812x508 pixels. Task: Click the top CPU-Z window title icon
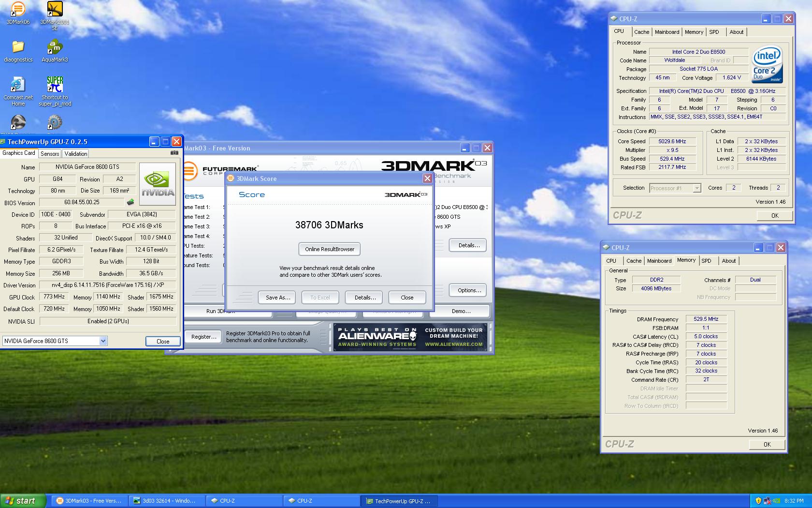614,19
